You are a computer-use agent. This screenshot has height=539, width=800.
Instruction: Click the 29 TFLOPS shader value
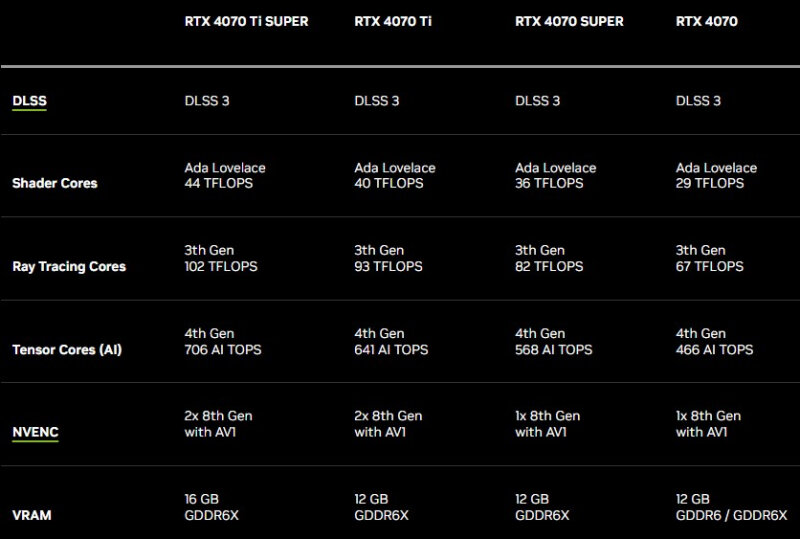coord(710,183)
